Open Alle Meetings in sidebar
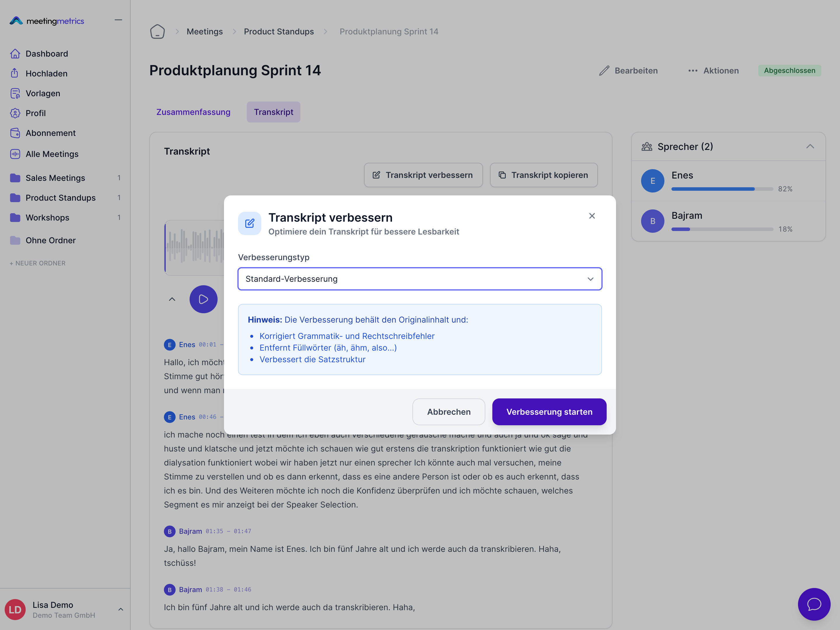Viewport: 840px width, 630px height. point(52,154)
